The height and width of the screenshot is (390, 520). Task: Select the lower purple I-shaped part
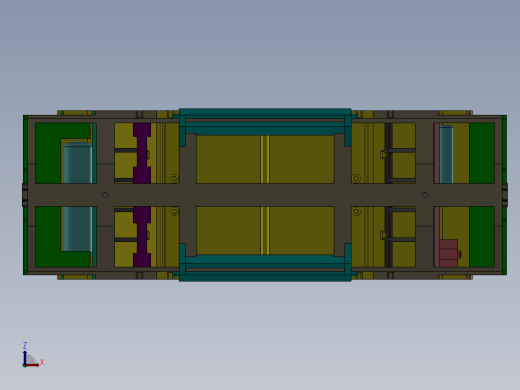[142, 237]
